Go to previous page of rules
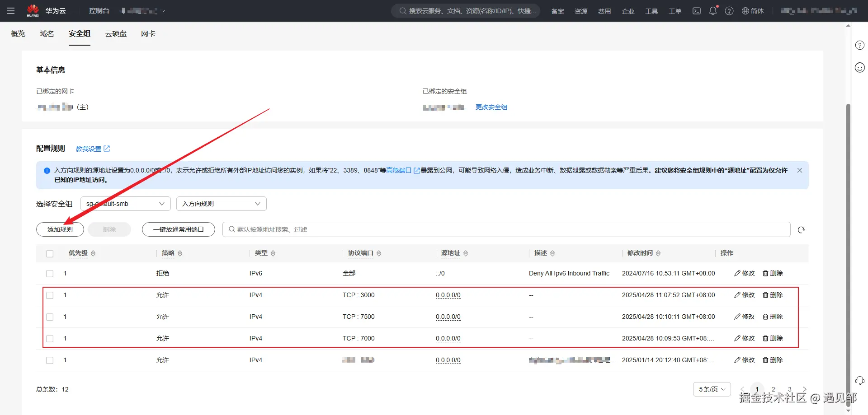868x415 pixels. 742,389
